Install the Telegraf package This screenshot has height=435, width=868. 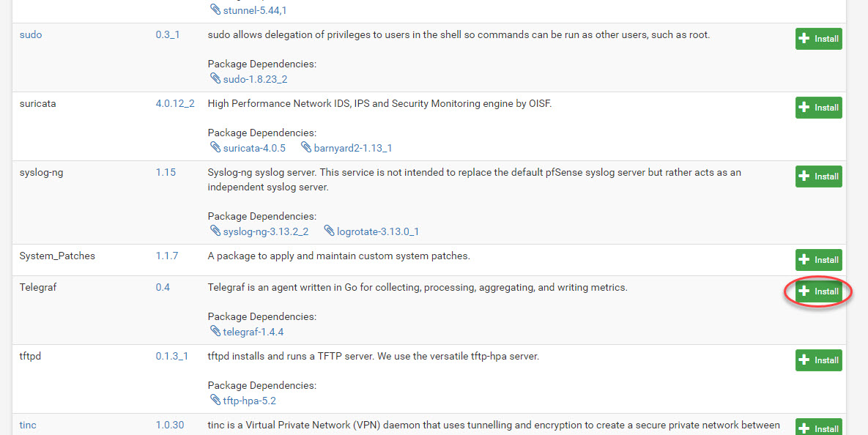[x=819, y=291]
